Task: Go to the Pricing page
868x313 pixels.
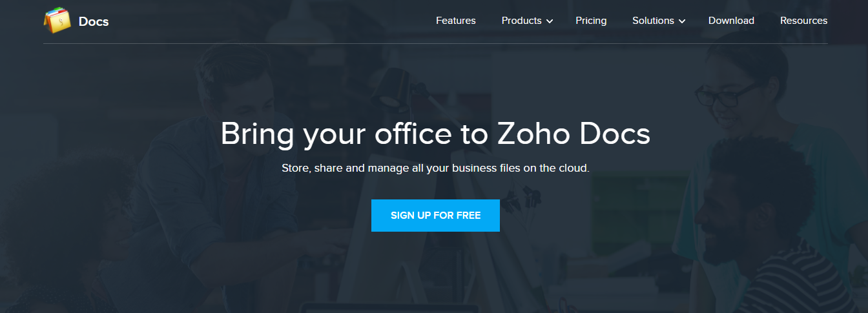Action: [591, 21]
